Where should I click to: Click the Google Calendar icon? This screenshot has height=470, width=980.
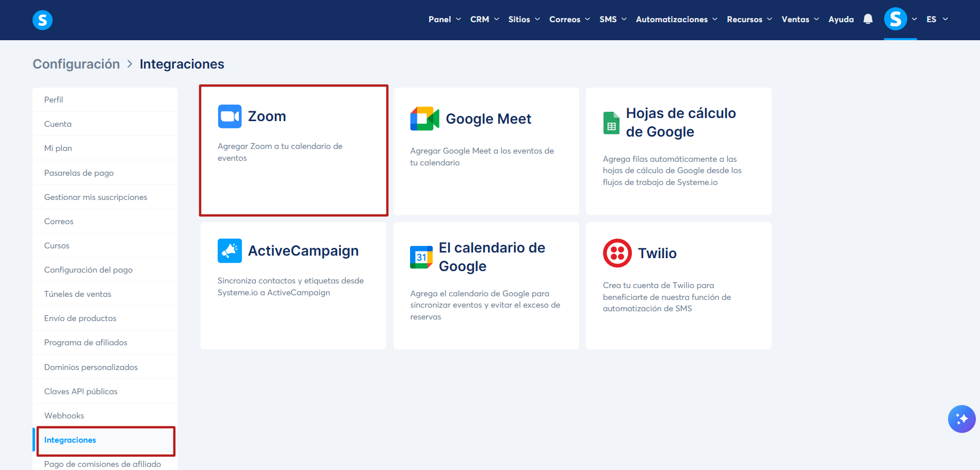421,257
